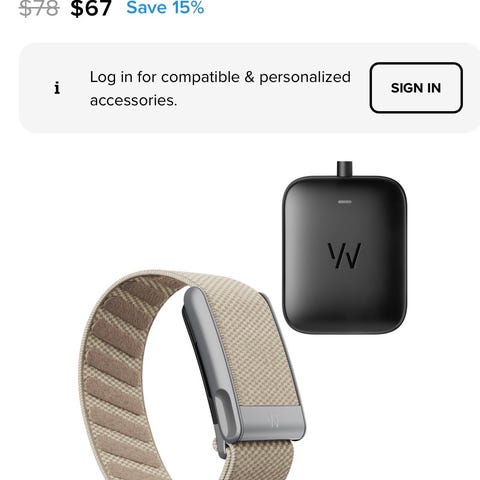Click the Save 15% discount label
480x480 pixels.
(x=165, y=8)
